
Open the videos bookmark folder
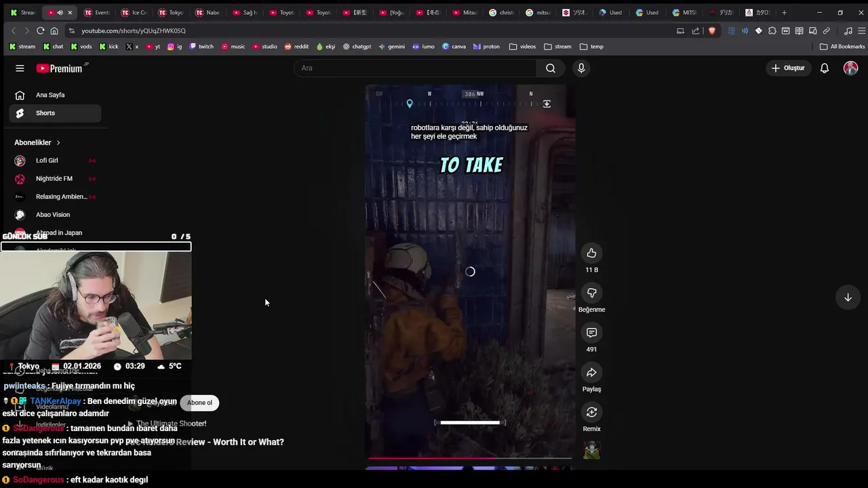point(523,47)
